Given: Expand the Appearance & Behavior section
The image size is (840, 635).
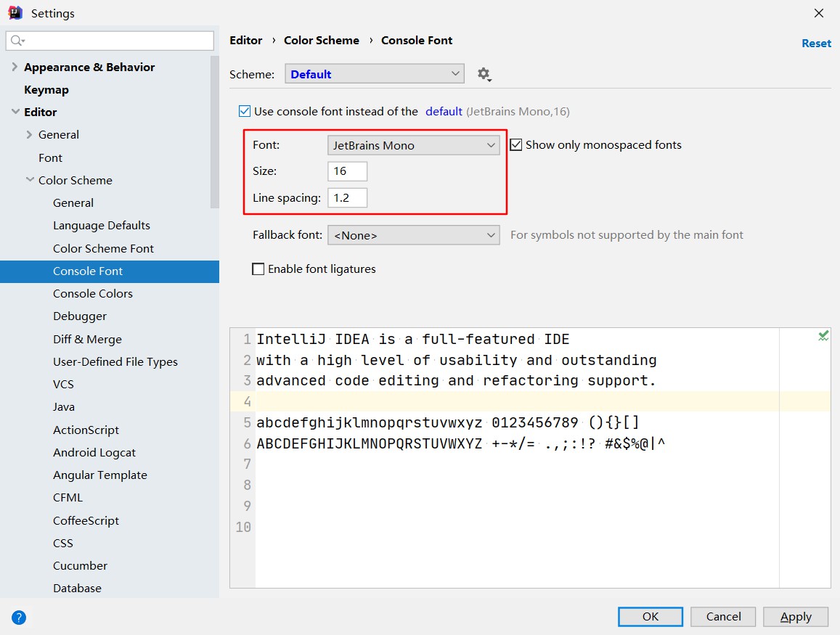Looking at the screenshot, I should (15, 67).
